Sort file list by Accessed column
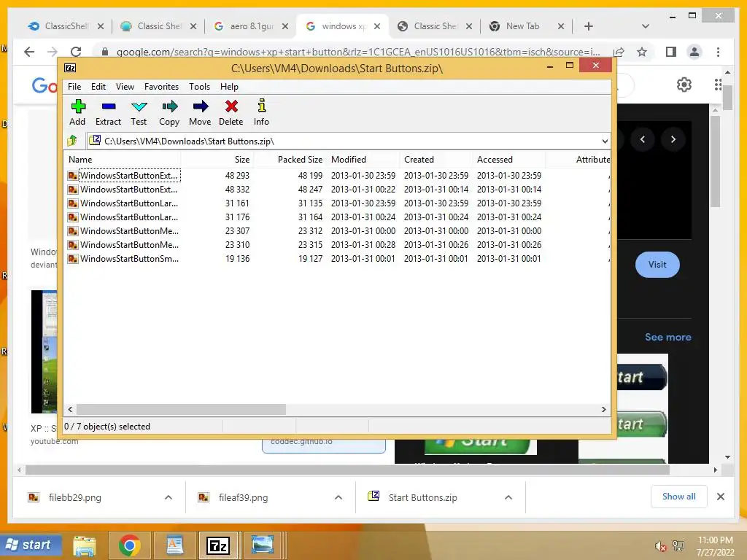This screenshot has height=560, width=747. pos(508,160)
